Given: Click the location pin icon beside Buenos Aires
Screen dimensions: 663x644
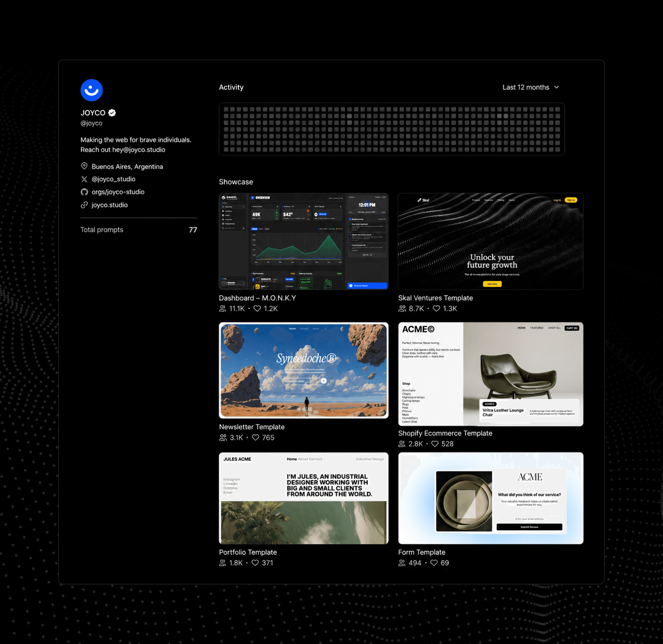Looking at the screenshot, I should (84, 166).
